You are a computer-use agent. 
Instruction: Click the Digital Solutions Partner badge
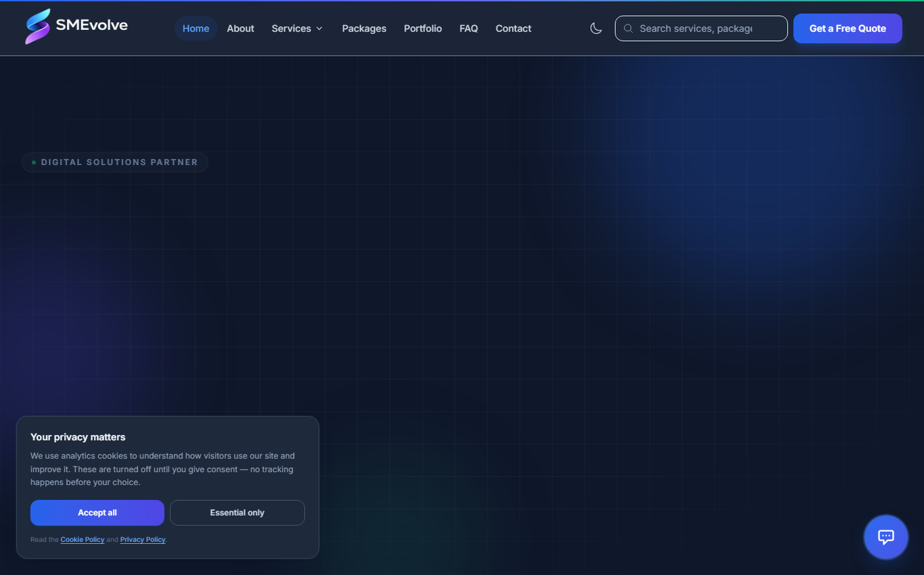pos(115,162)
